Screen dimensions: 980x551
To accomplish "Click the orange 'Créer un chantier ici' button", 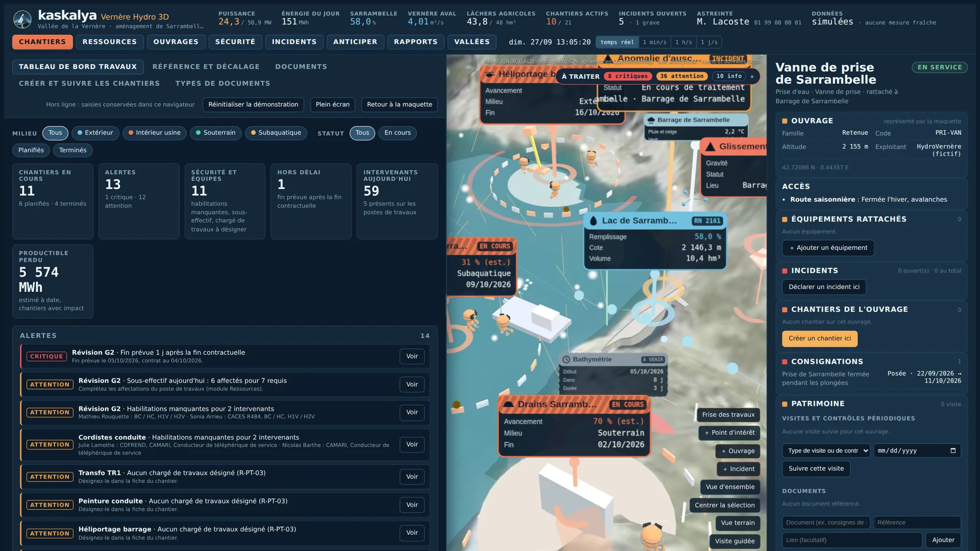I will 820,338.
